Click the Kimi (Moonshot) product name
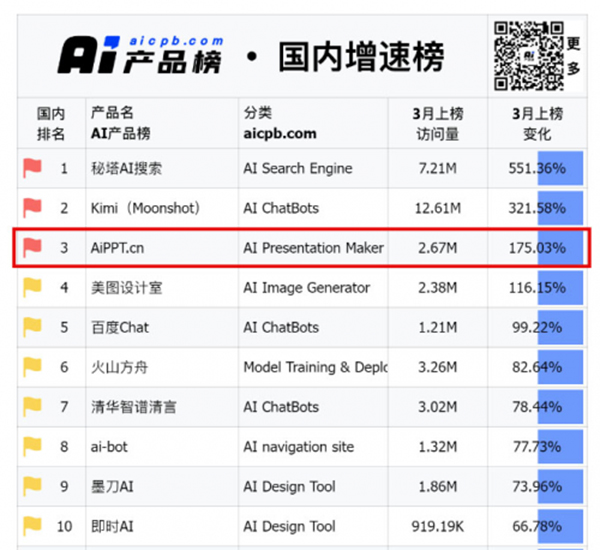600x550 pixels. [145, 208]
